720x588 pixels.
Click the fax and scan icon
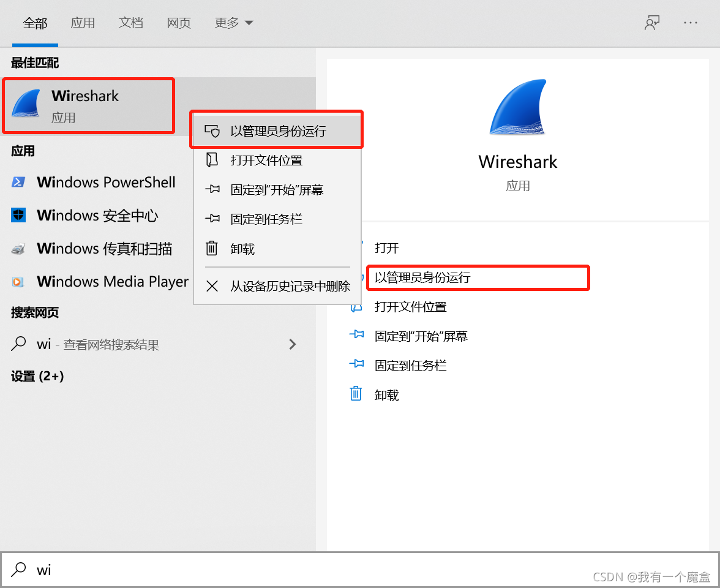point(18,249)
